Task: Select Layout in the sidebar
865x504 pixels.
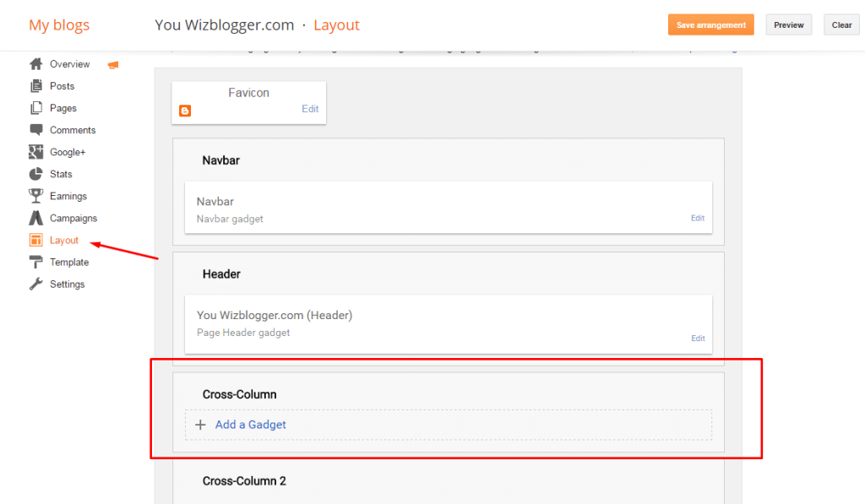Action: [x=63, y=241]
